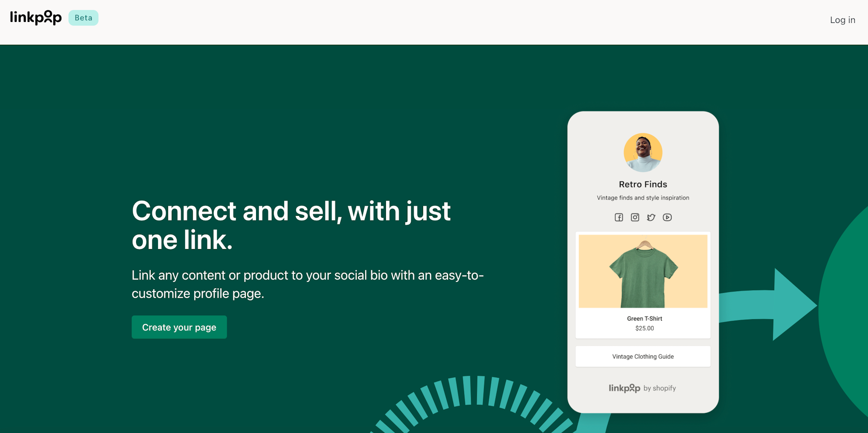Click the linkpop by shopify footer logo
Viewport: 868px width, 433px height.
click(642, 388)
